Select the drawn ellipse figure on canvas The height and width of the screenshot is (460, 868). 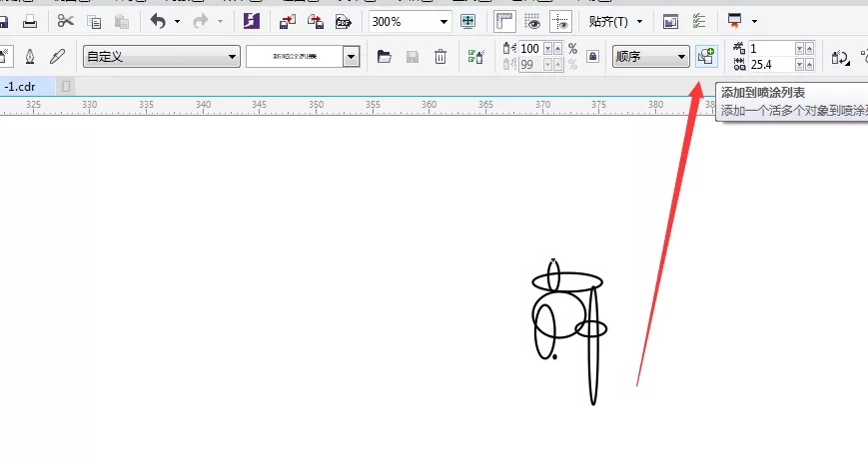point(569,331)
